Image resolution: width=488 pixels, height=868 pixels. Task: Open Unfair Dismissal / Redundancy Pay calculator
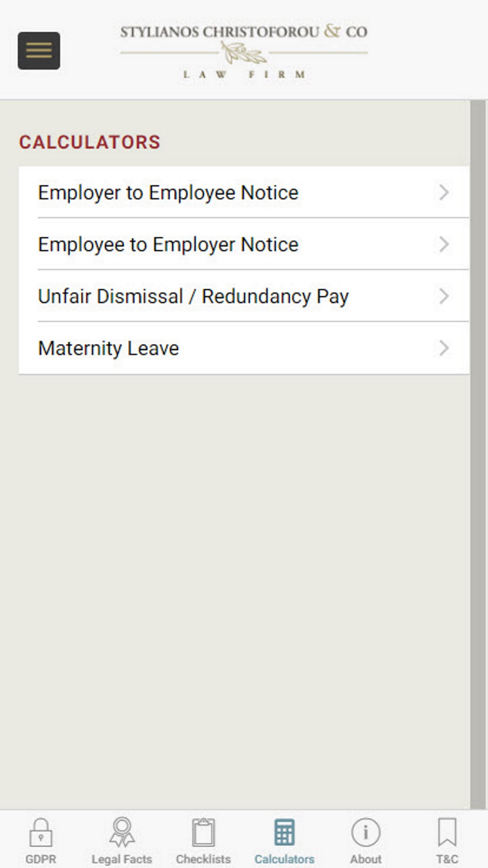244,296
